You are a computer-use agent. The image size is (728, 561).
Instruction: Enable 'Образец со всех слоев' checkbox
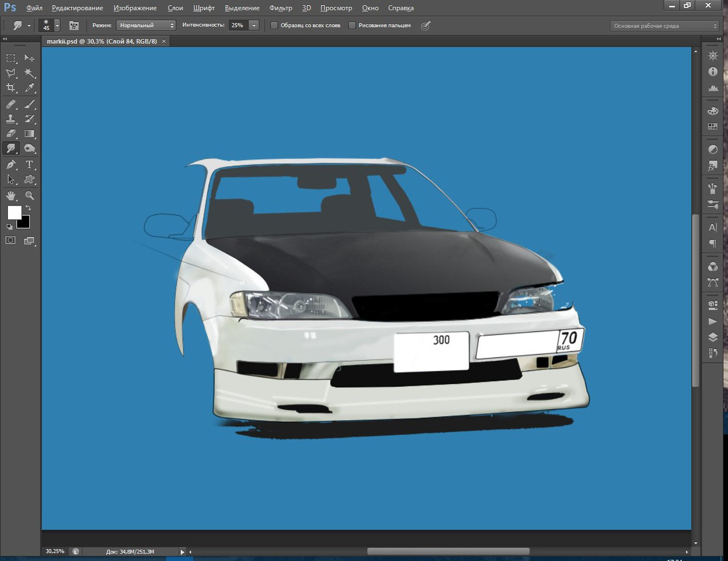pos(274,26)
